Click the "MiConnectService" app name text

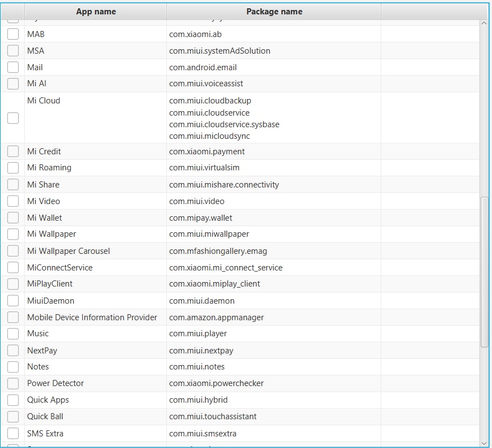point(60,268)
